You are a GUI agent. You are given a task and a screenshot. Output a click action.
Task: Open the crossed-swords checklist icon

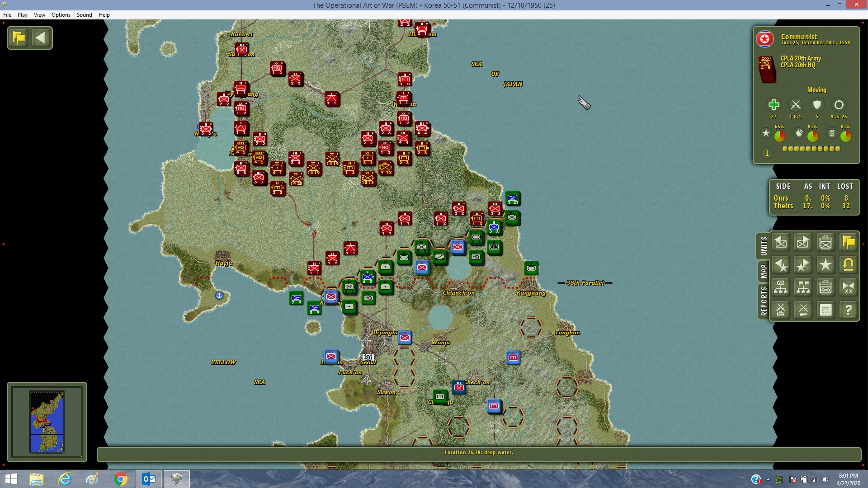[x=781, y=310]
